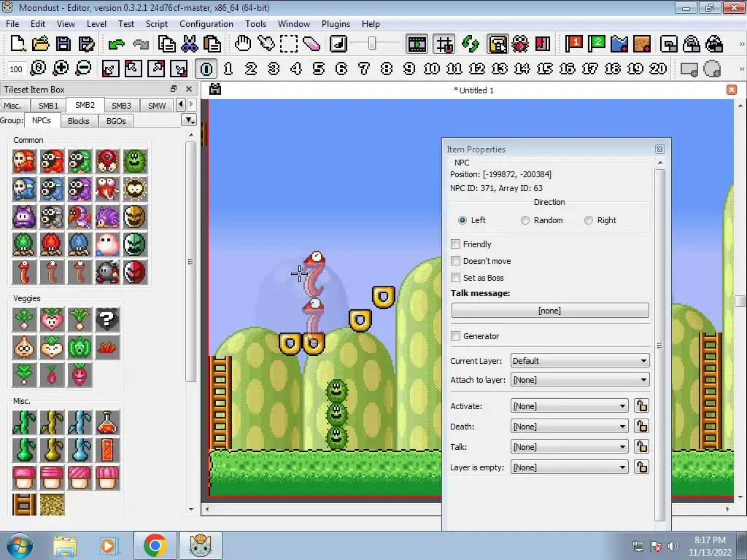Pick the question mark veggie item
This screenshot has width=747, height=560.
click(107, 319)
